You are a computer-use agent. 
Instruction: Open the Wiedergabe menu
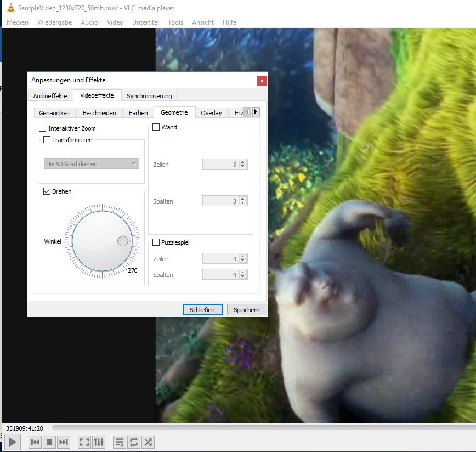(x=55, y=22)
